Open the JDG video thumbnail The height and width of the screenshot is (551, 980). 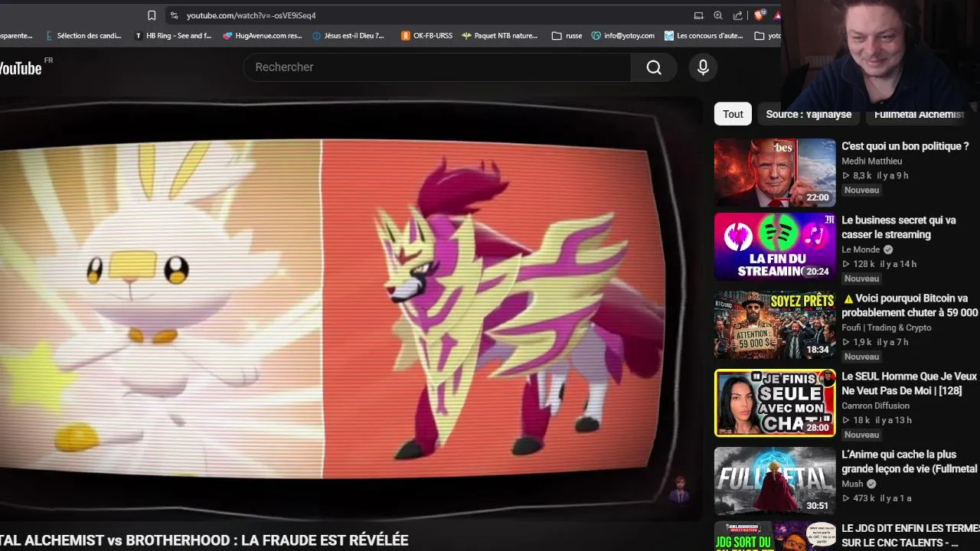coord(775,536)
